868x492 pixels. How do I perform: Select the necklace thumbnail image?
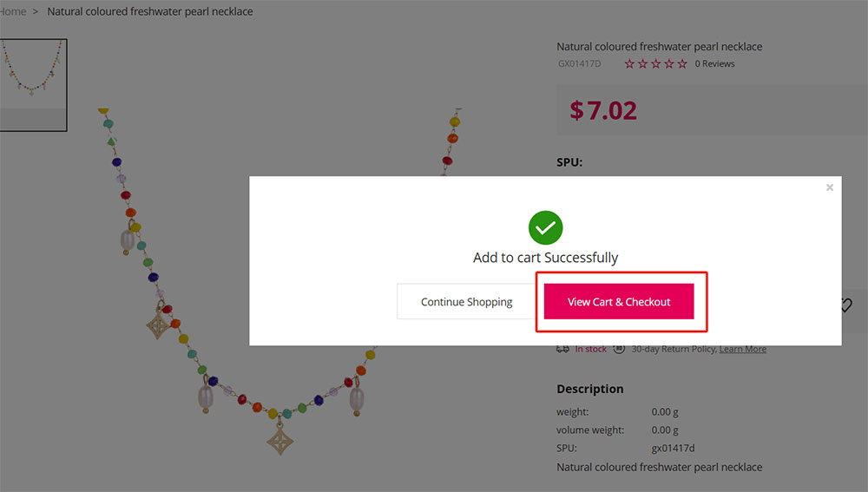[x=32, y=74]
